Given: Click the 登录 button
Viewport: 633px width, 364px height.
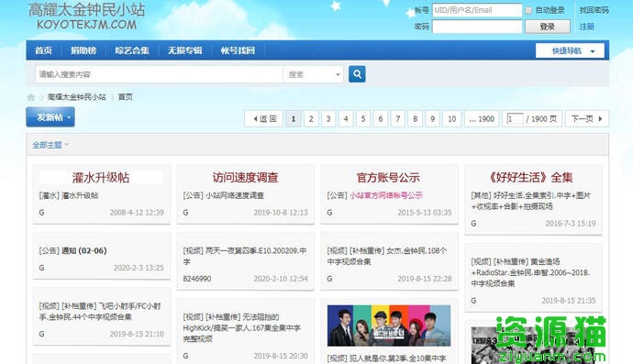Looking at the screenshot, I should pos(548,27).
